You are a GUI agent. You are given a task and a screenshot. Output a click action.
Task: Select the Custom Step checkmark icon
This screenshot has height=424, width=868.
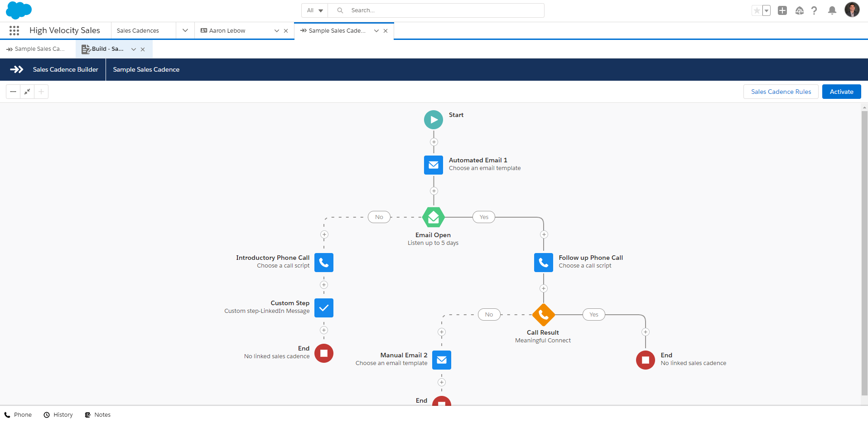click(324, 308)
